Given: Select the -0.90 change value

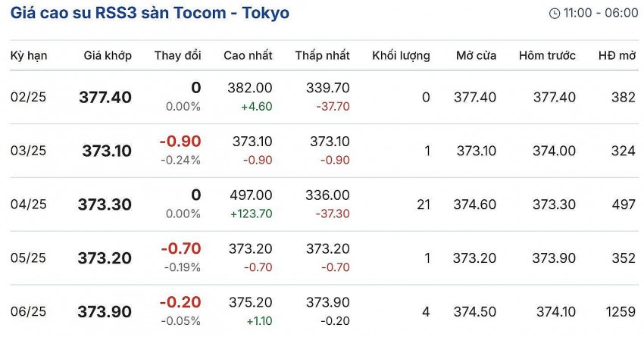Looking at the screenshot, I should (x=180, y=142).
